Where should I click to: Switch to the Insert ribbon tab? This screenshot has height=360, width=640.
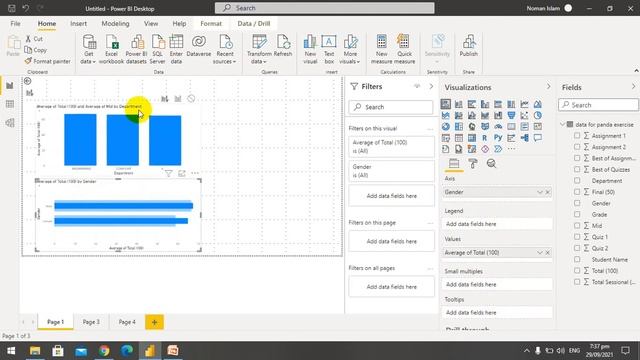(78, 24)
